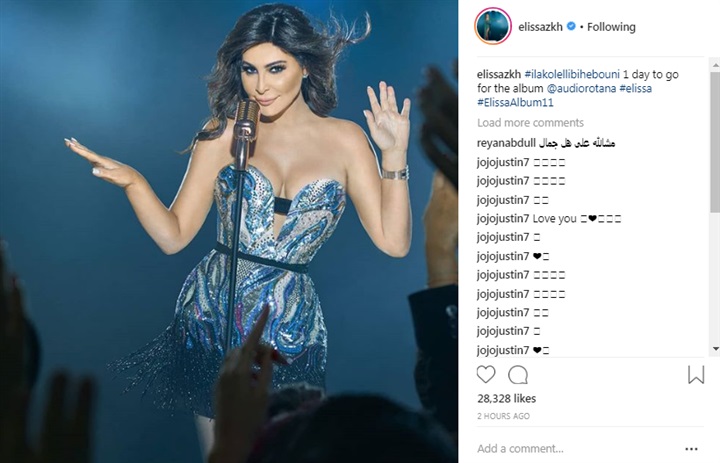View the 28,328 likes list
This screenshot has width=720, height=463.
coord(506,398)
